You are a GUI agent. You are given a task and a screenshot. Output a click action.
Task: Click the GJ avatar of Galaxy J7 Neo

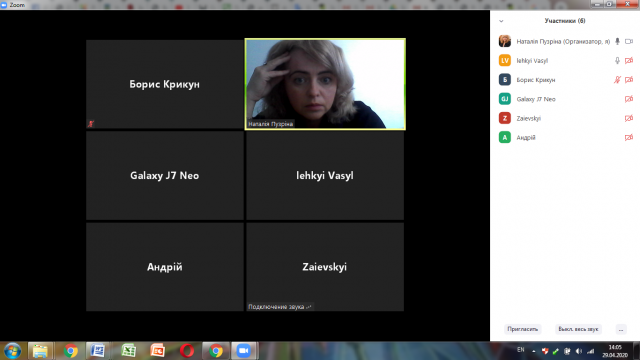click(504, 99)
